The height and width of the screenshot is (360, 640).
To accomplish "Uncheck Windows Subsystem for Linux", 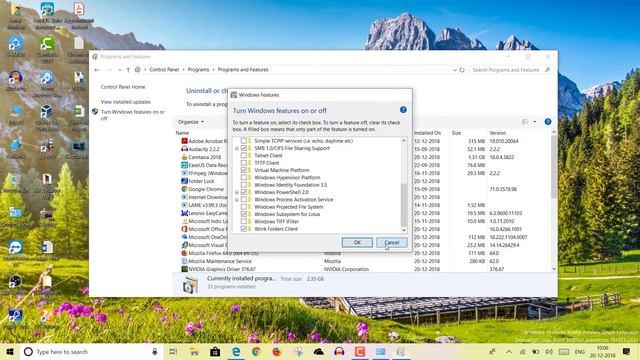I will click(244, 214).
